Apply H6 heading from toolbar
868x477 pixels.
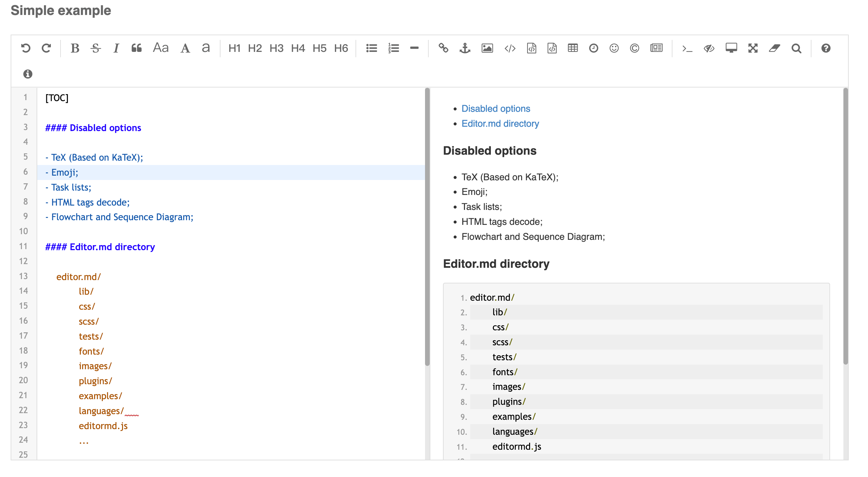[x=341, y=48]
